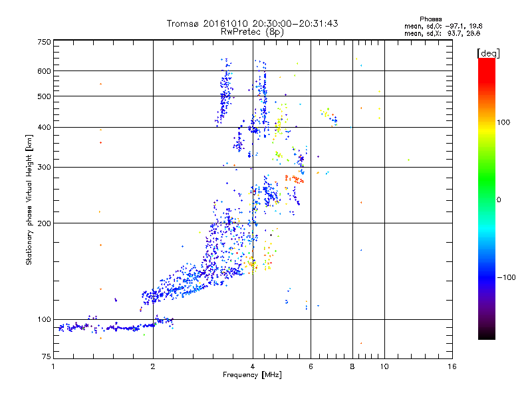Click y-axis tick label '200'
The width and height of the screenshot is (532, 399).
tap(44, 223)
